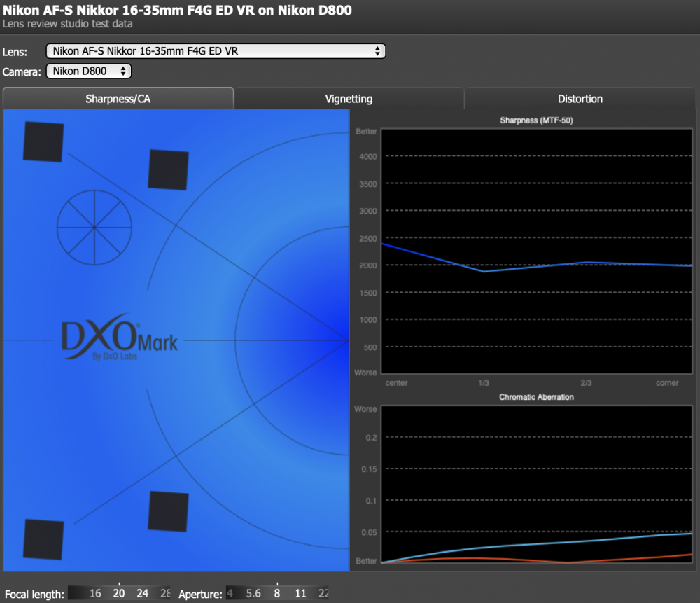Click the "Lens review studio test data" subtitle
This screenshot has height=603, width=700.
pos(67,24)
